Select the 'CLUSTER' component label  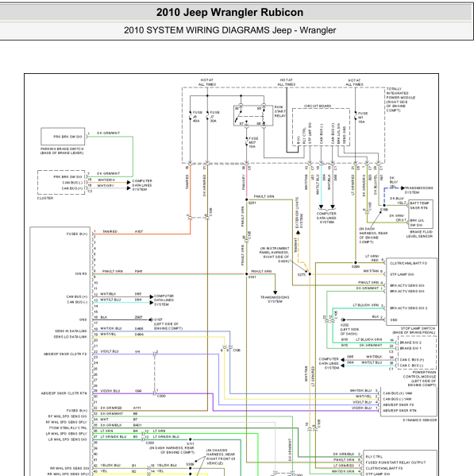(x=45, y=198)
